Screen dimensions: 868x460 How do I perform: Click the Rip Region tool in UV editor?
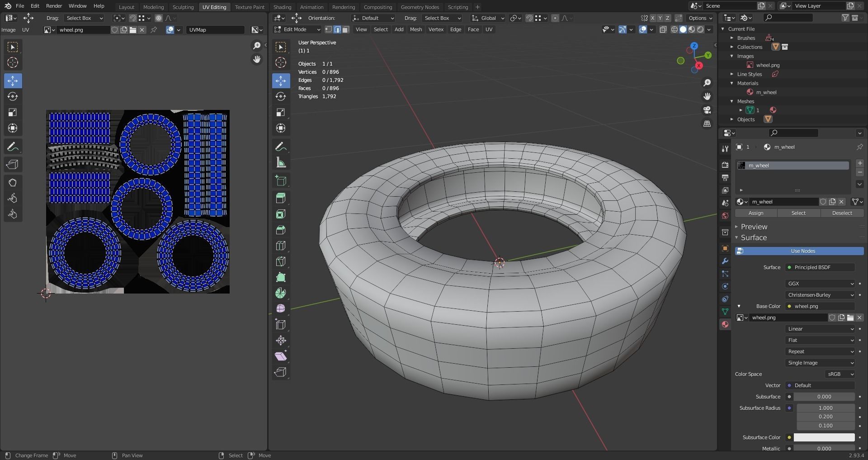pyautogui.click(x=13, y=165)
